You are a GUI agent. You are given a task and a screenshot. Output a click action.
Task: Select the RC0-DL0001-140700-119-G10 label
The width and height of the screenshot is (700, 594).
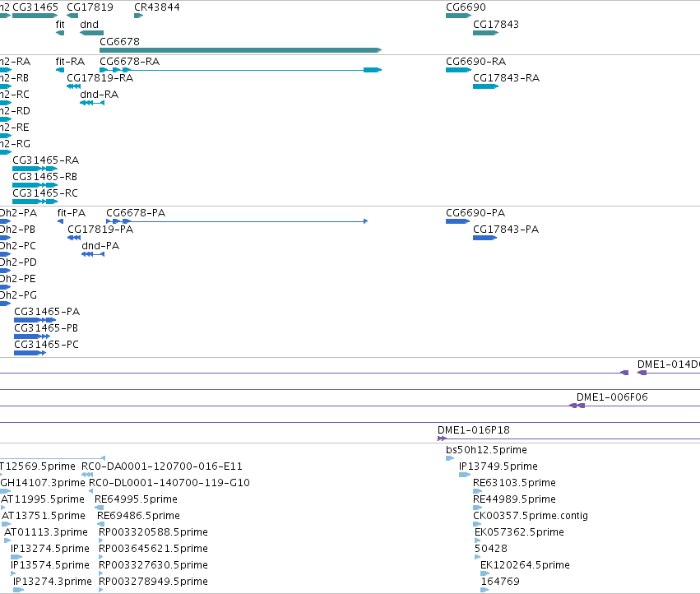click(169, 483)
